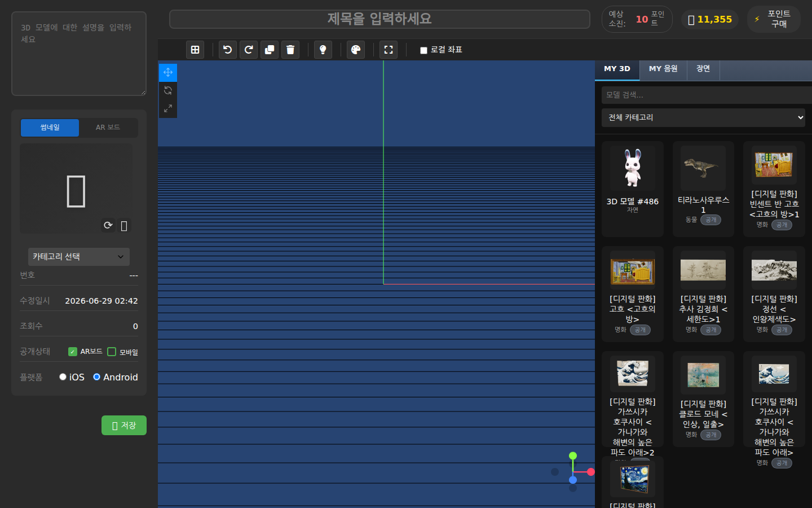This screenshot has height=508, width=812.
Task: Click the green 저장 save button
Action: coord(124,426)
